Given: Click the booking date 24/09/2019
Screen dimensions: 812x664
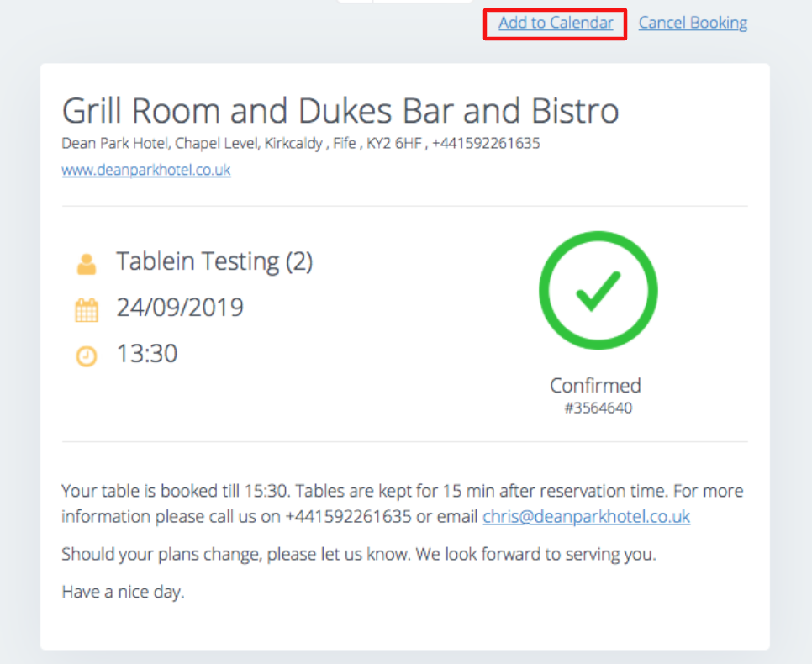Looking at the screenshot, I should tap(180, 308).
